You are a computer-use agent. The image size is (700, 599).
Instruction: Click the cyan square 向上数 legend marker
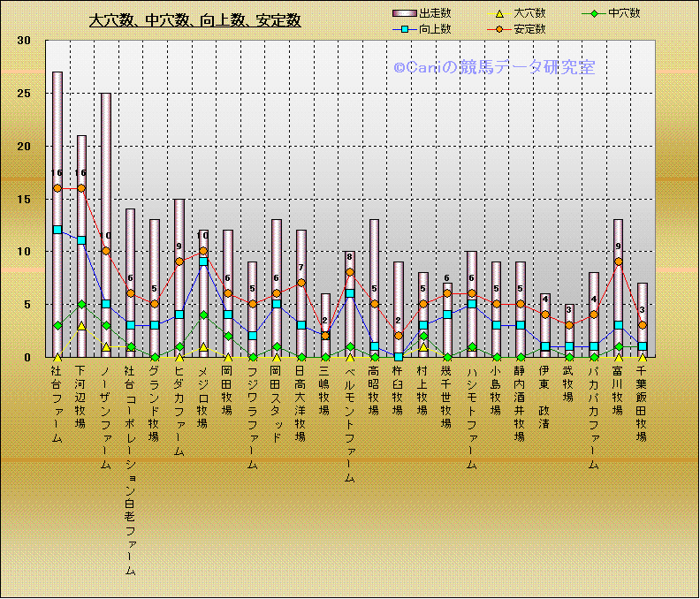[404, 29]
